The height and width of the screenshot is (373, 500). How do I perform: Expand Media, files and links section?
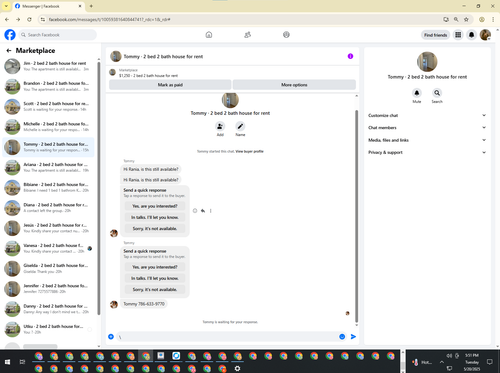click(x=427, y=140)
